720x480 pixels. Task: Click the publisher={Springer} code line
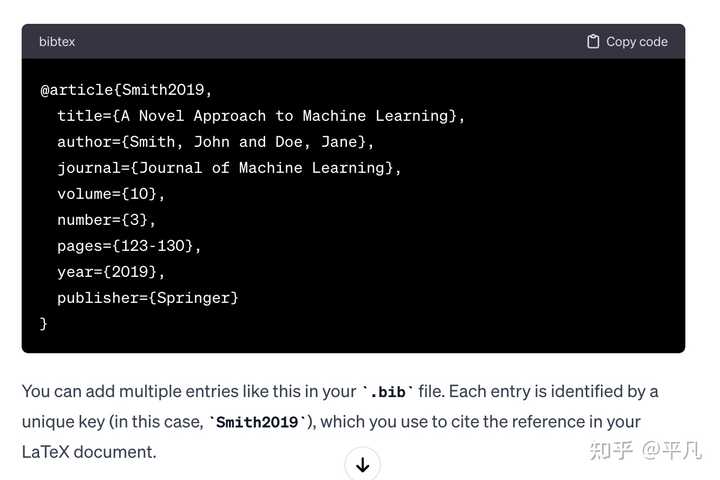147,298
